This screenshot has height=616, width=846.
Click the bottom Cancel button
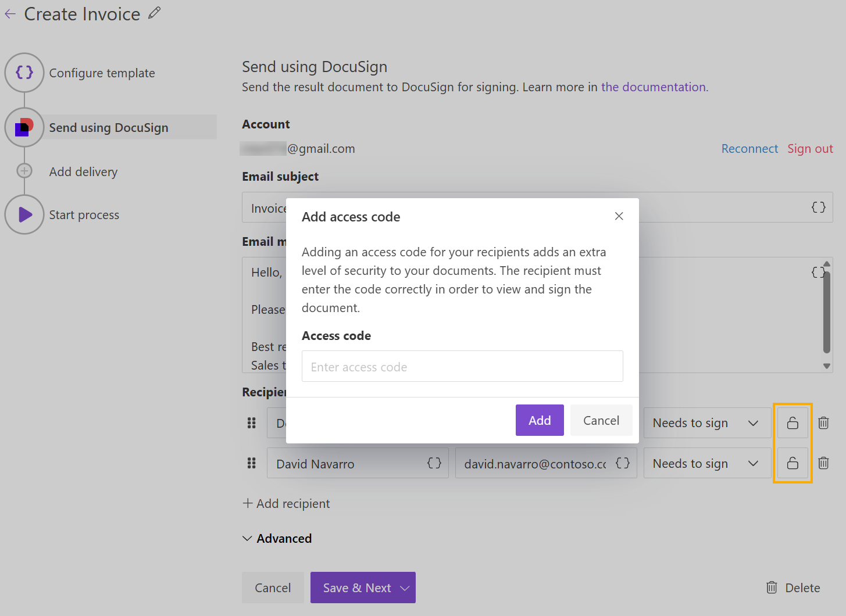click(273, 588)
